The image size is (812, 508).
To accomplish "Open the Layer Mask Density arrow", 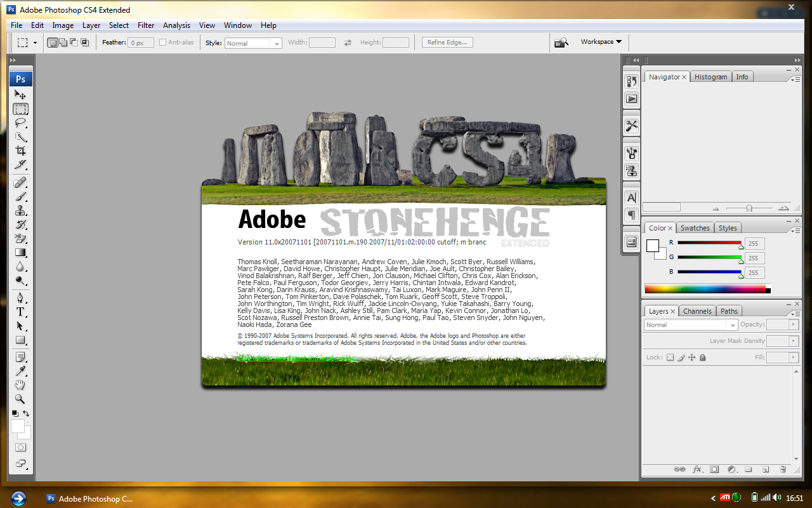I will point(793,341).
